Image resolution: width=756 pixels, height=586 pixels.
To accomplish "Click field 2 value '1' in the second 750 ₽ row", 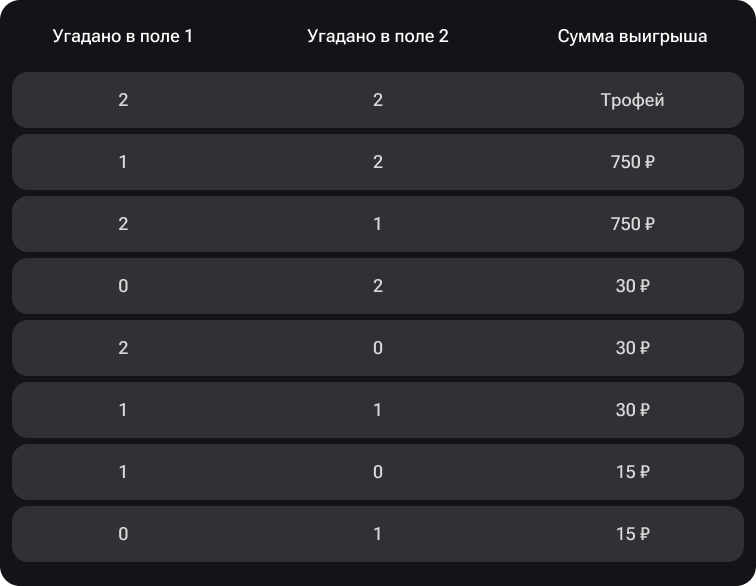I will [378, 224].
